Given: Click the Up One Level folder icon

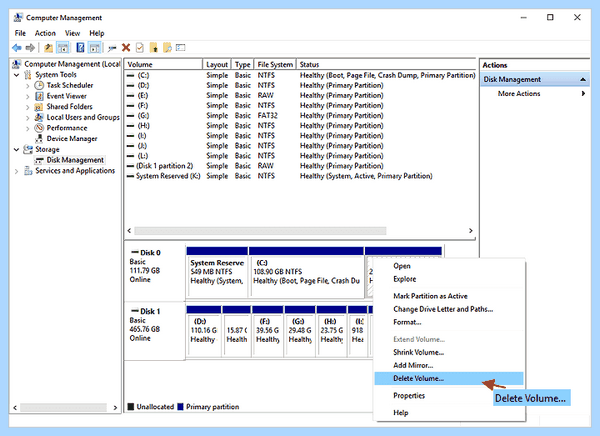Looking at the screenshot, I should [48, 48].
